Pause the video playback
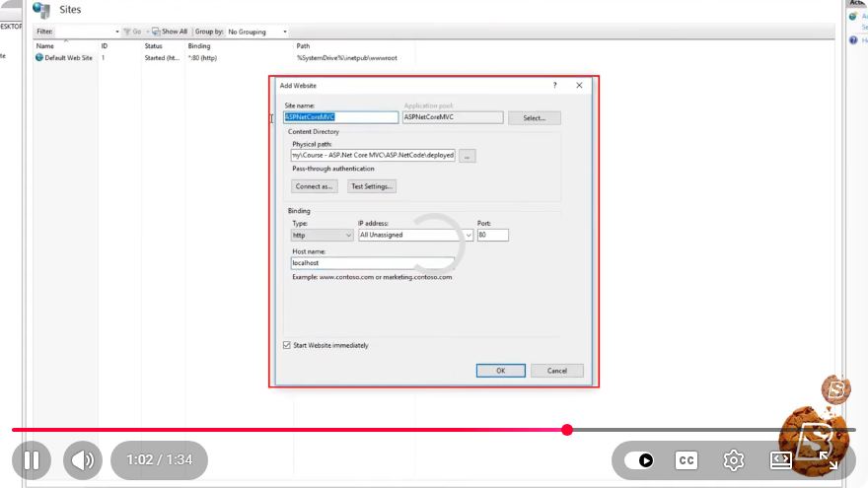The height and width of the screenshot is (488, 868). click(32, 459)
